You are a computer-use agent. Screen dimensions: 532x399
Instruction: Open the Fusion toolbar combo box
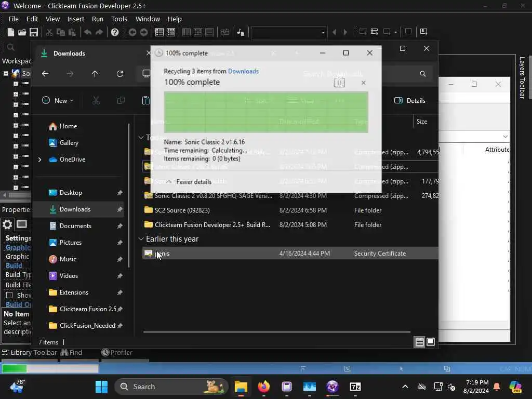coord(289,33)
